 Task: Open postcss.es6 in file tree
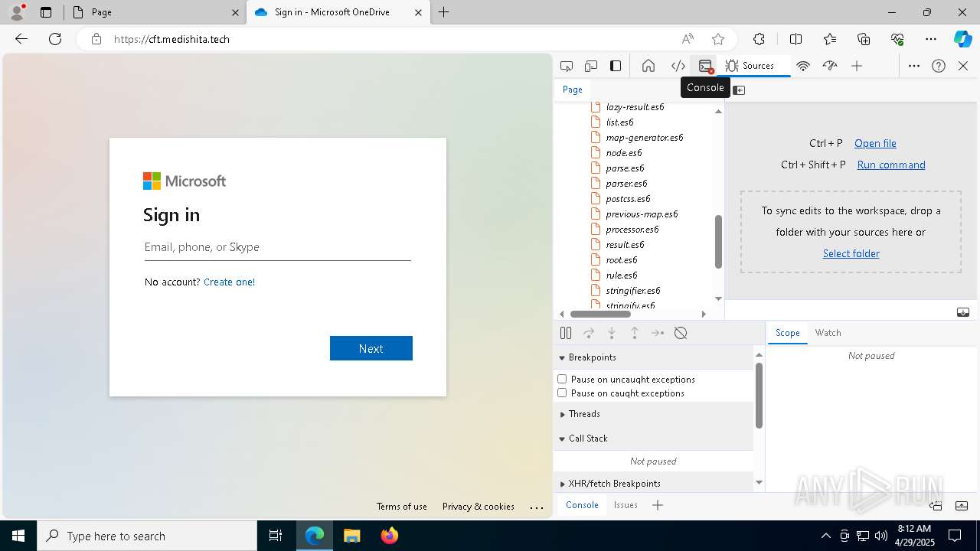coord(628,199)
